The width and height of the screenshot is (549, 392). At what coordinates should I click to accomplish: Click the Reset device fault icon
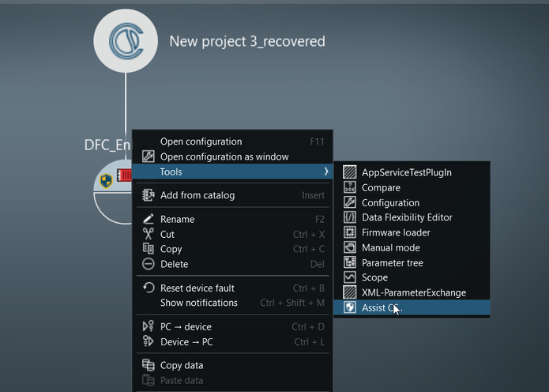pyautogui.click(x=147, y=288)
